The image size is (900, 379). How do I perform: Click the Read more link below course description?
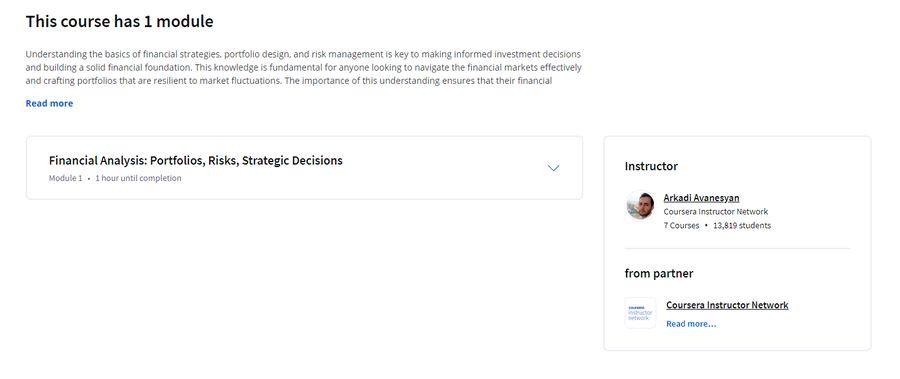[49, 103]
